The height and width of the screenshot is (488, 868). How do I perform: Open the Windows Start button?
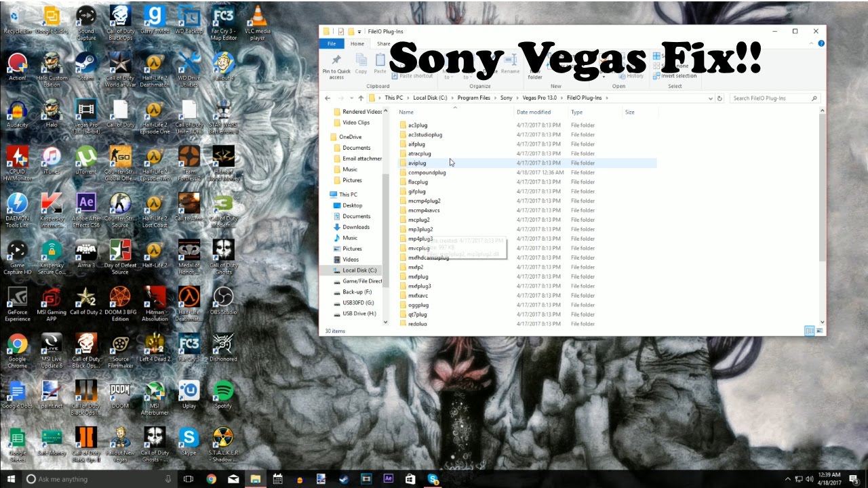coord(11,479)
